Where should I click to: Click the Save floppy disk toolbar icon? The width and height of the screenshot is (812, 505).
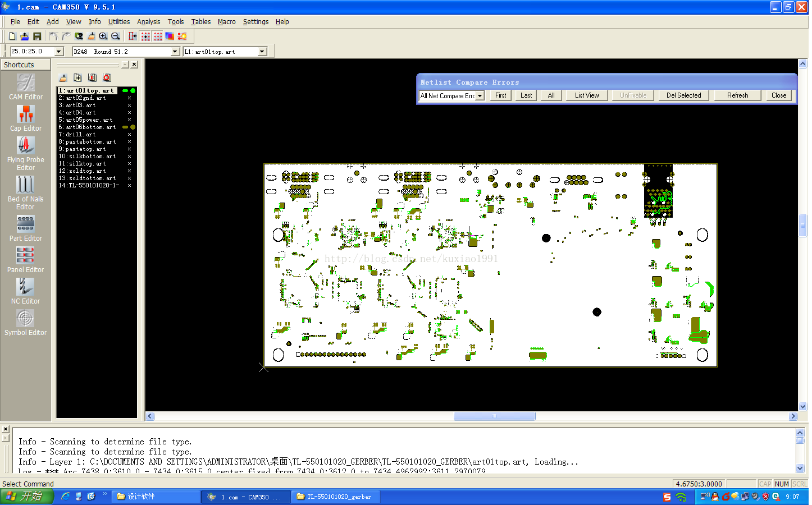[37, 36]
